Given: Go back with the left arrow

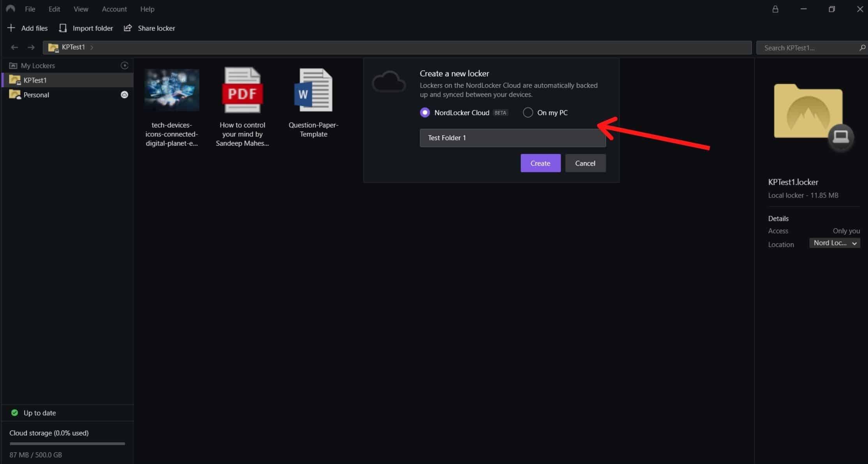Looking at the screenshot, I should [x=14, y=47].
